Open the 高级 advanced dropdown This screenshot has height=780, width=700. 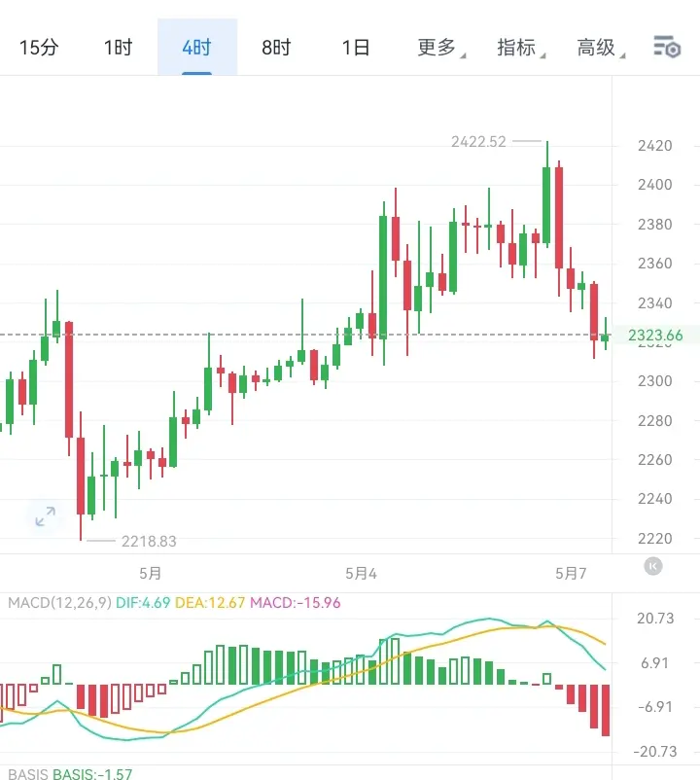pyautogui.click(x=600, y=48)
